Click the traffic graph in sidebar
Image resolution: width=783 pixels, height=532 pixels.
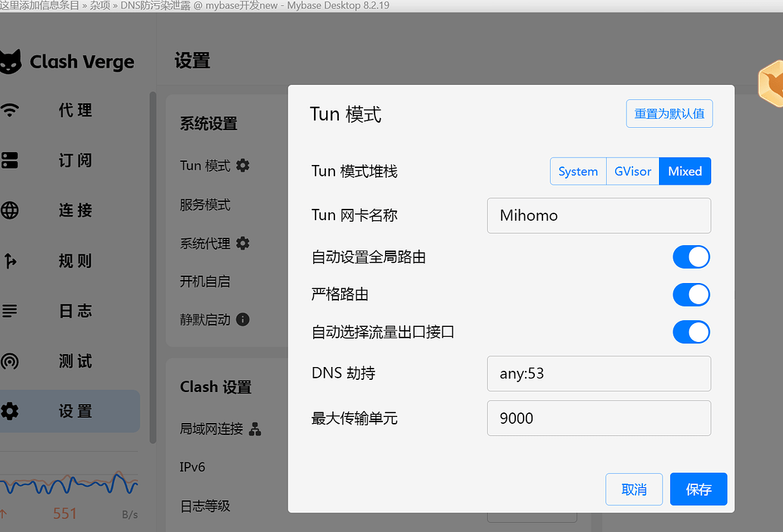(69, 483)
